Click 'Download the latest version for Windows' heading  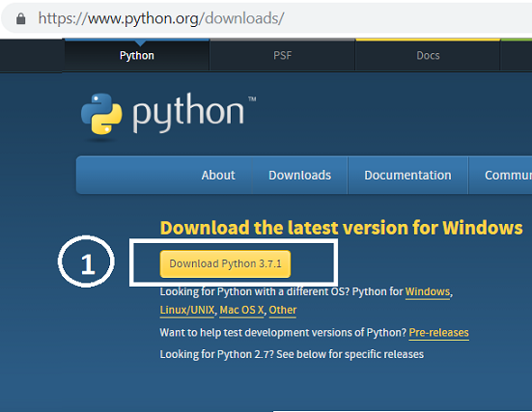(x=342, y=228)
